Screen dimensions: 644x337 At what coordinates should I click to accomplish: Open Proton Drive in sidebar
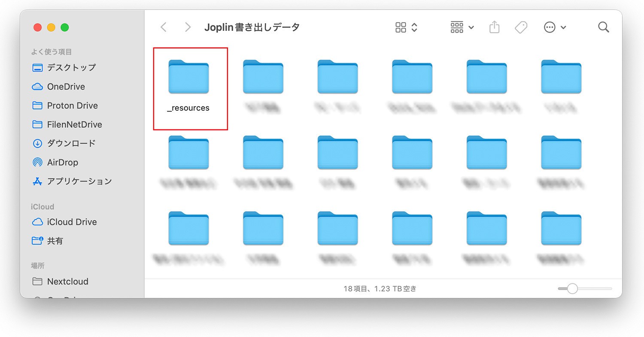tap(72, 105)
